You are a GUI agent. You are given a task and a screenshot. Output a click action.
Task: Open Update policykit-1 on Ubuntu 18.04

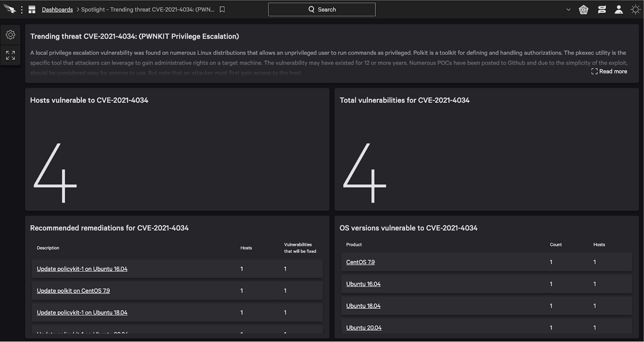[82, 312]
